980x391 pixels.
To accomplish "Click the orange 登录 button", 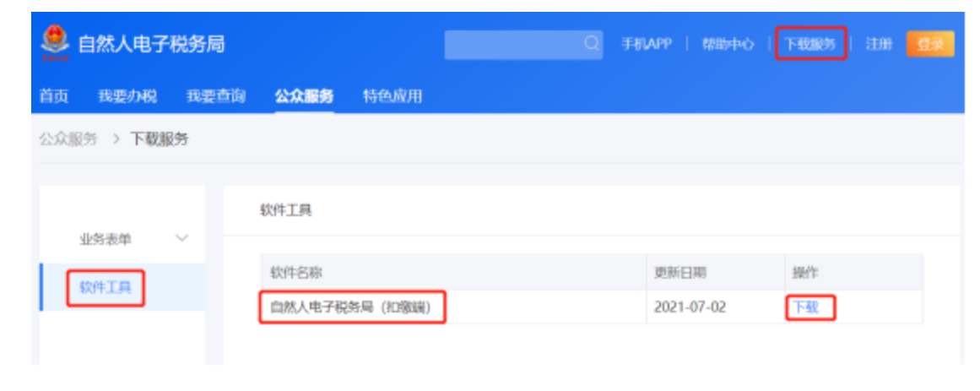I will 930,45.
